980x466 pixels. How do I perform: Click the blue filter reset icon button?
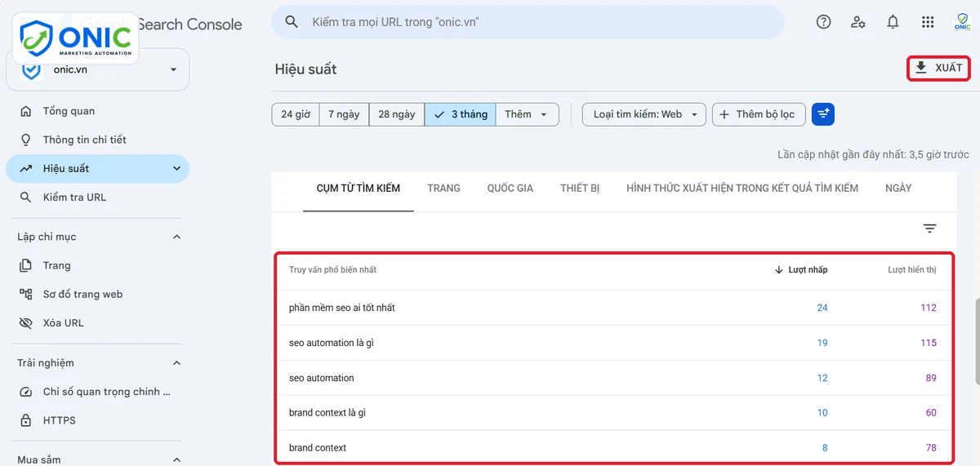(x=823, y=114)
